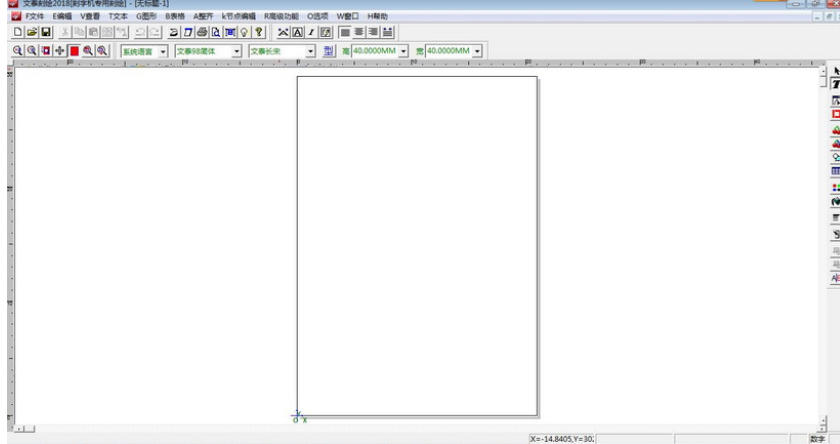Click the Open file folder icon
Screen dimensions: 840x444
click(31, 33)
